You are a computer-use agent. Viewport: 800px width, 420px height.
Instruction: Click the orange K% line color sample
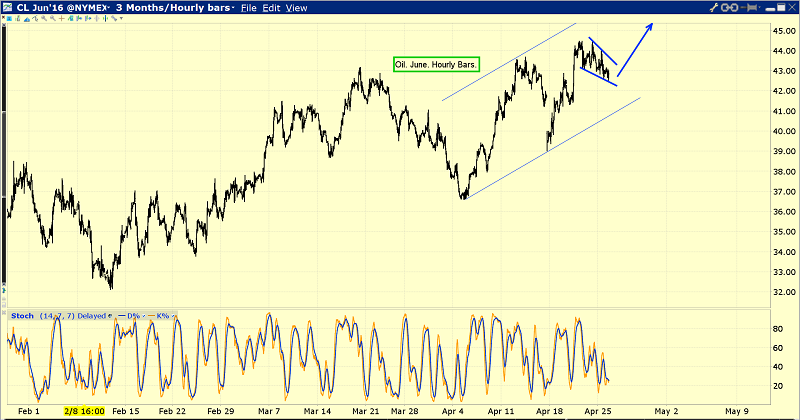[x=151, y=316]
